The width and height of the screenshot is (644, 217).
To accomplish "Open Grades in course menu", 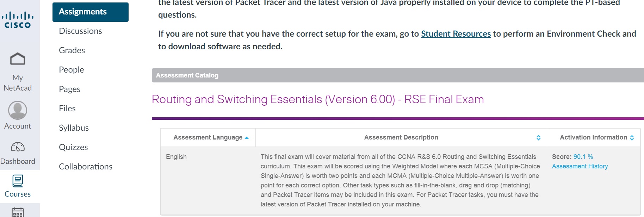I will click(x=72, y=50).
